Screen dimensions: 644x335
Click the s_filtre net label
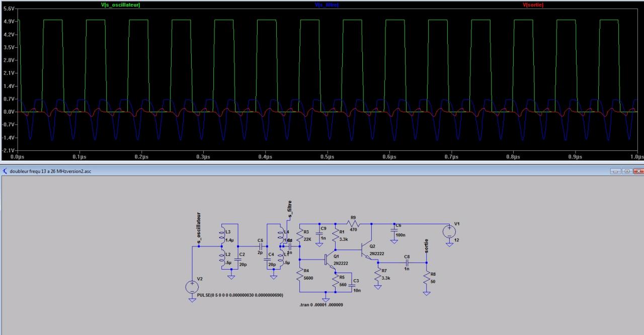(x=290, y=210)
